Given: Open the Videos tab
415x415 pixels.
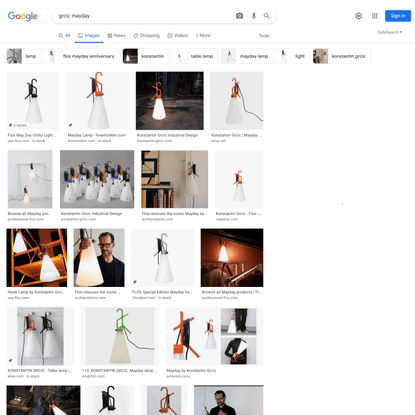Looking at the screenshot, I should click(x=178, y=35).
